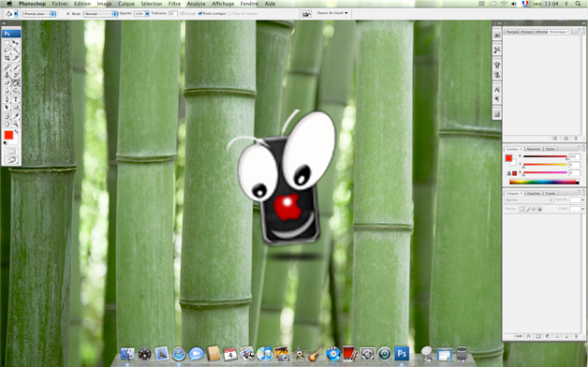Viewport: 588px width, 367px height.
Task: Open the layer blend mode dropdown
Action: [x=529, y=200]
